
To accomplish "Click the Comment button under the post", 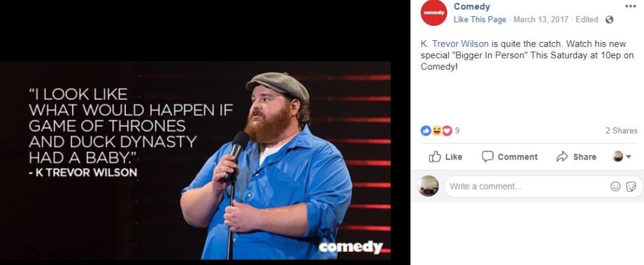I will click(x=509, y=157).
